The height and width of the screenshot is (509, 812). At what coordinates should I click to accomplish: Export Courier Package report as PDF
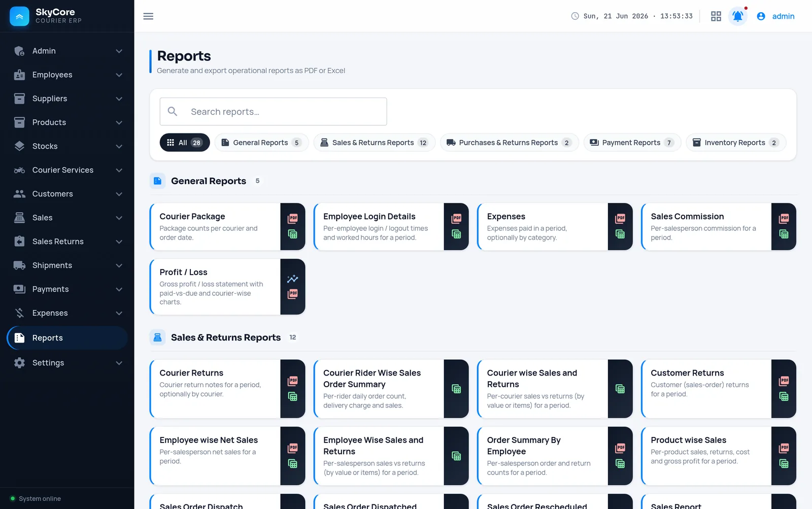click(293, 219)
